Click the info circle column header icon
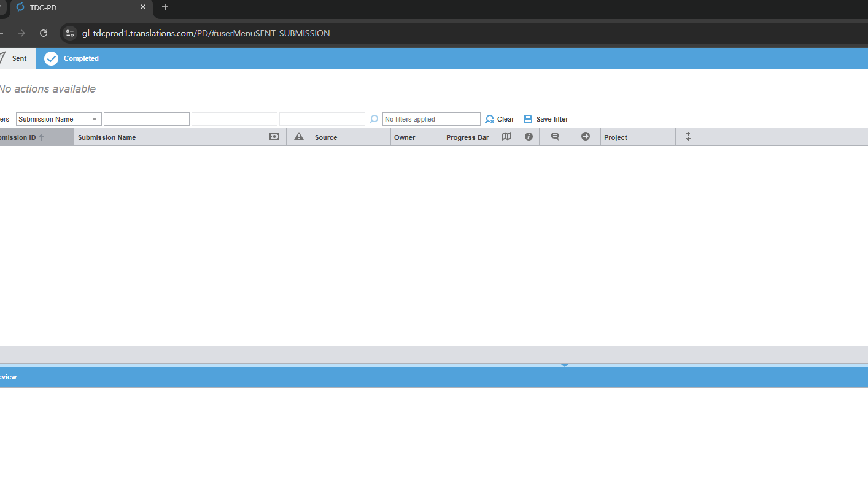 click(x=529, y=137)
